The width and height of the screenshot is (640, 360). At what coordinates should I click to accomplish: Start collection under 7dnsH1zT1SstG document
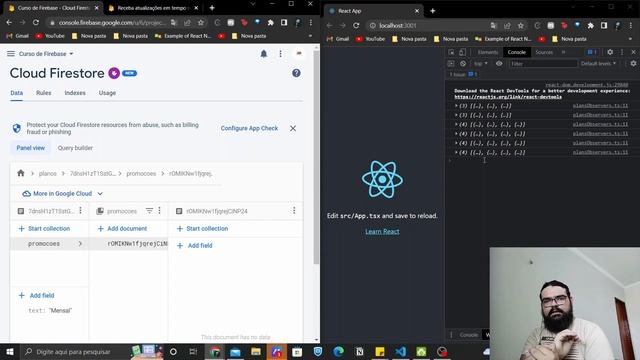point(44,229)
